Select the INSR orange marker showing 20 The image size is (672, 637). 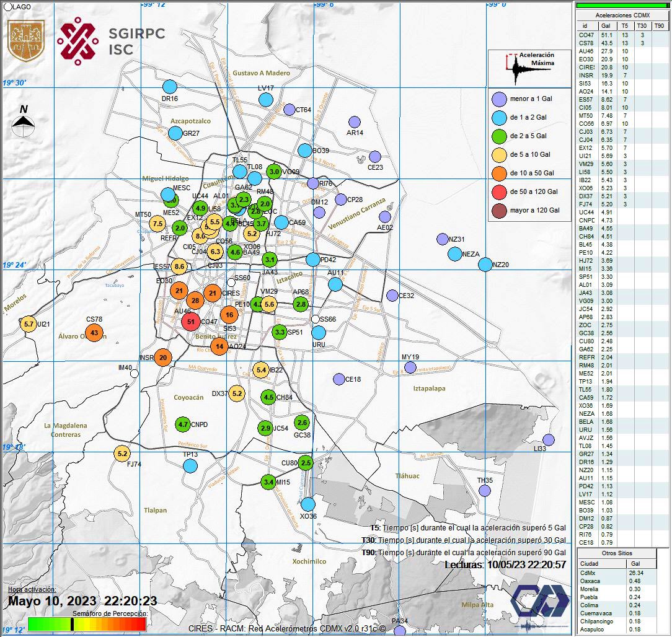point(163,358)
